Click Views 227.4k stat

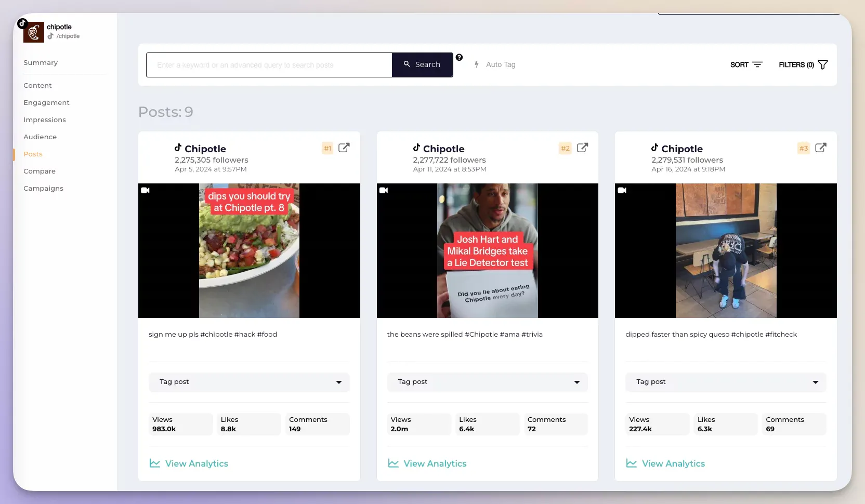658,424
